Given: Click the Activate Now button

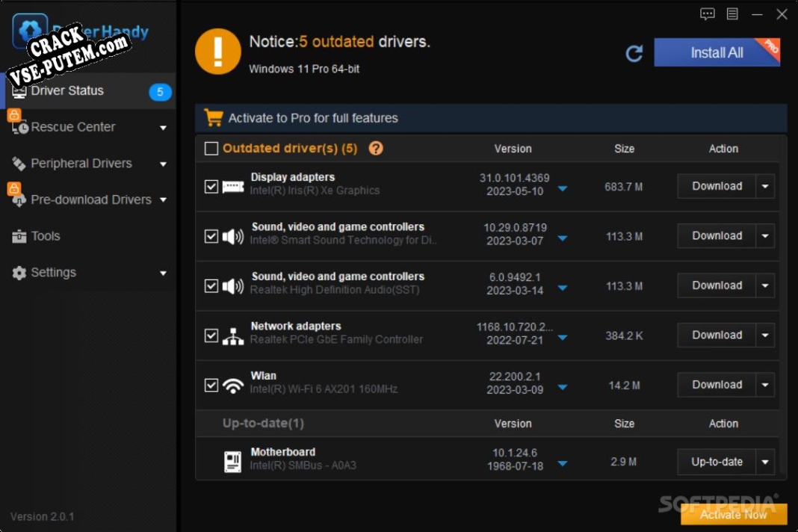Looking at the screenshot, I should [733, 514].
